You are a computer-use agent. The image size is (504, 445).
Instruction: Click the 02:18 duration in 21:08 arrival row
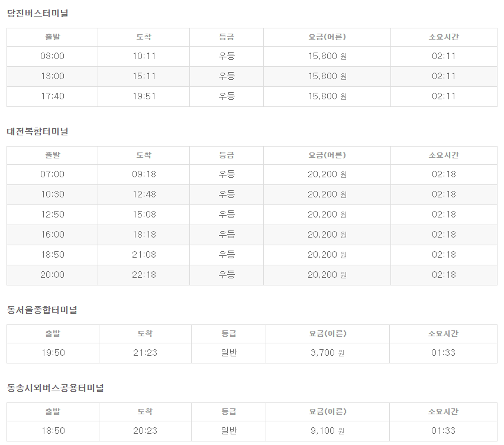(x=444, y=255)
